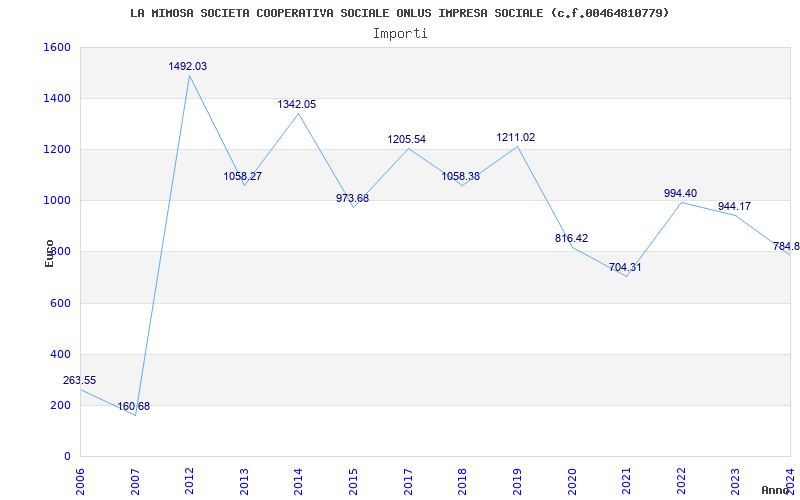Click the 2018 x-axis year label
Viewport: 800px width, 500px height.
point(462,482)
